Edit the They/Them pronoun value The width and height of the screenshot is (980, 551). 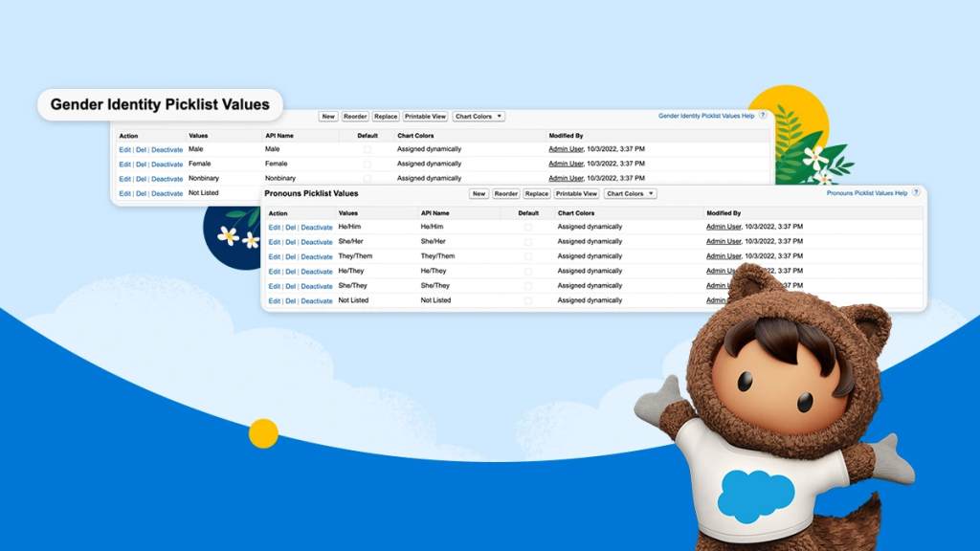[x=275, y=256]
